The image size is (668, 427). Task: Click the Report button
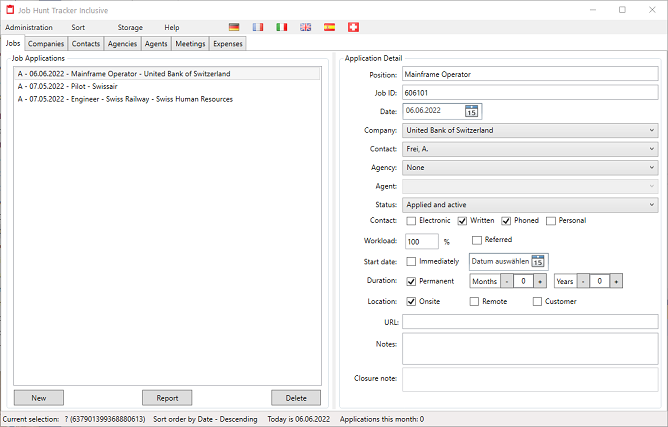click(167, 398)
